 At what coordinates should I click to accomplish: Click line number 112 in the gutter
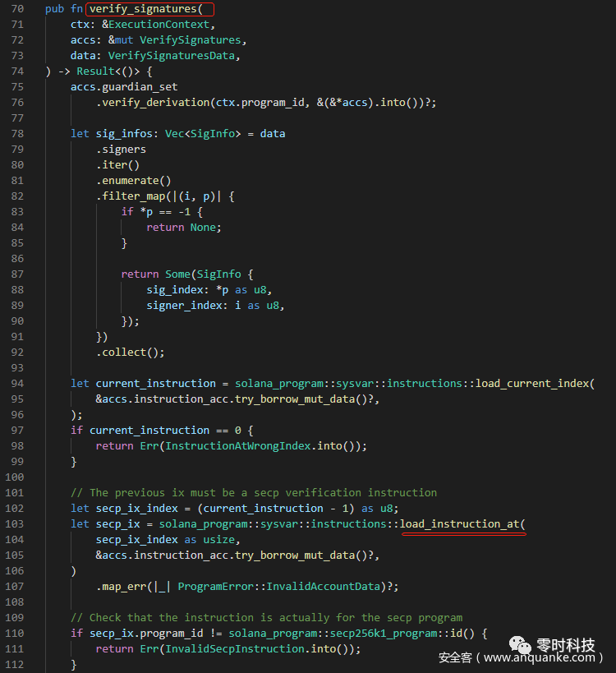click(15, 665)
